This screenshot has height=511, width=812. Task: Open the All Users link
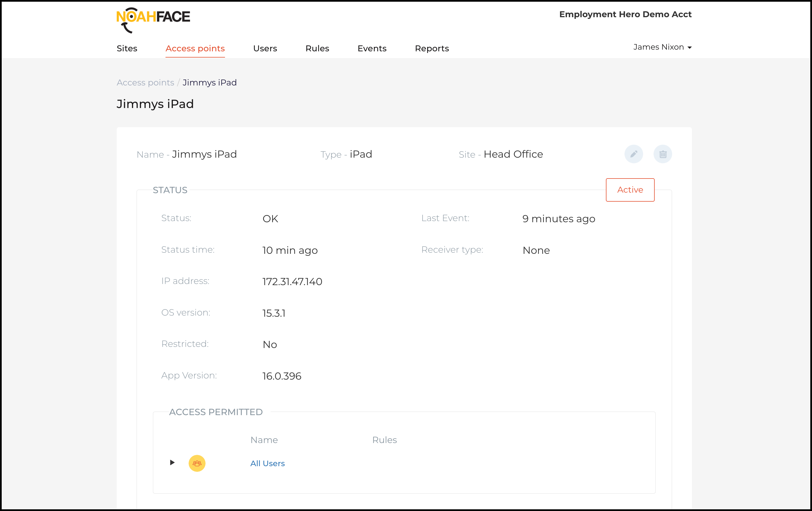click(267, 463)
